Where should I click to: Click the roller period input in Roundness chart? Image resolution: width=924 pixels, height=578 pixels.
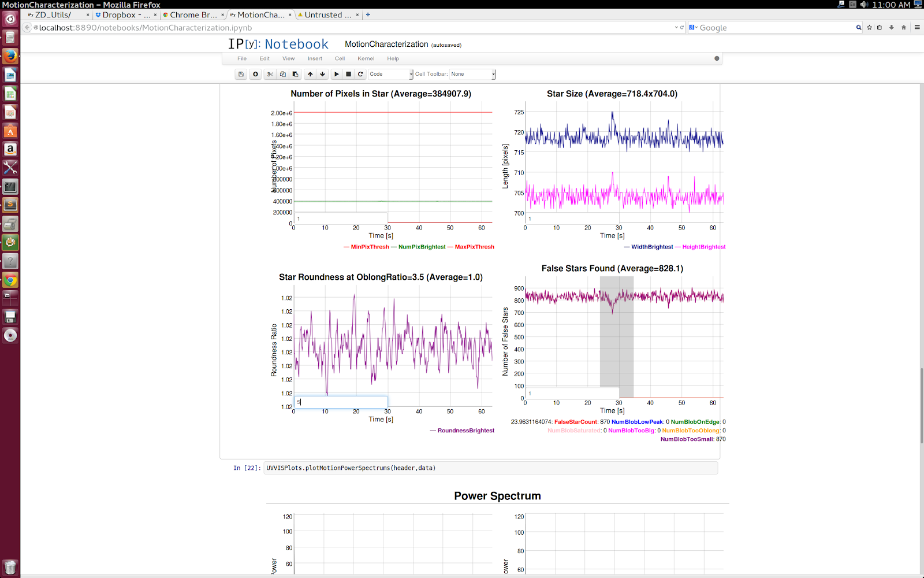[x=341, y=402]
